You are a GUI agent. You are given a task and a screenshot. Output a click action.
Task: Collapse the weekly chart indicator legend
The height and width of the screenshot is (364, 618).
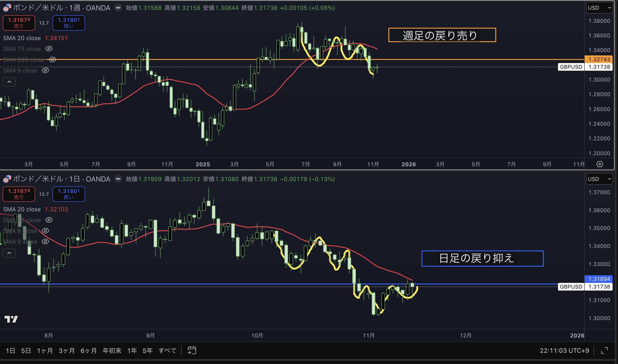[9, 82]
